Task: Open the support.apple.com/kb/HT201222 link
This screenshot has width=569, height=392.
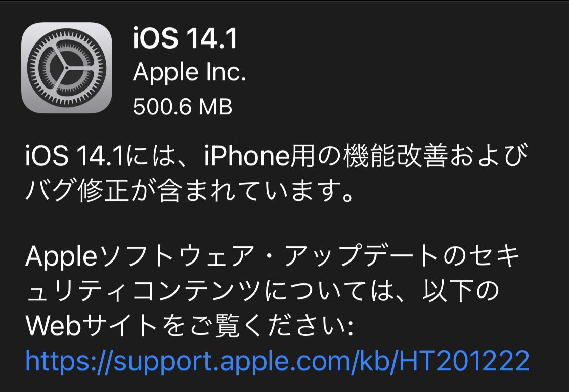Action: coord(278,361)
